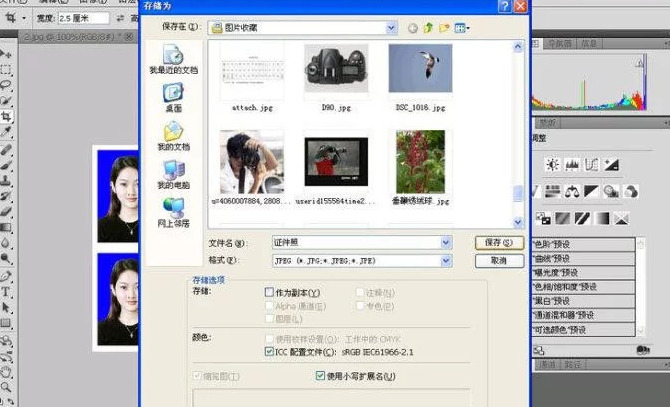Select the Quick Selection tool
This screenshot has height=407, width=670.
[x=6, y=100]
